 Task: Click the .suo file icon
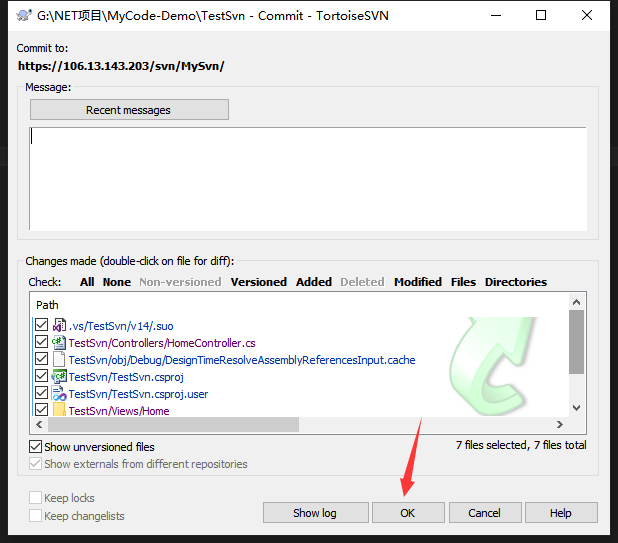(59, 325)
